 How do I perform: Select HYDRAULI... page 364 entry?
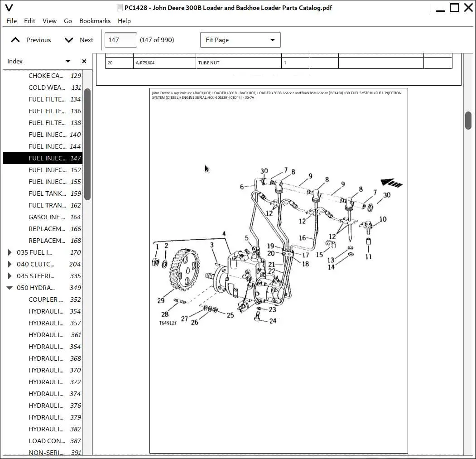[x=43, y=347]
